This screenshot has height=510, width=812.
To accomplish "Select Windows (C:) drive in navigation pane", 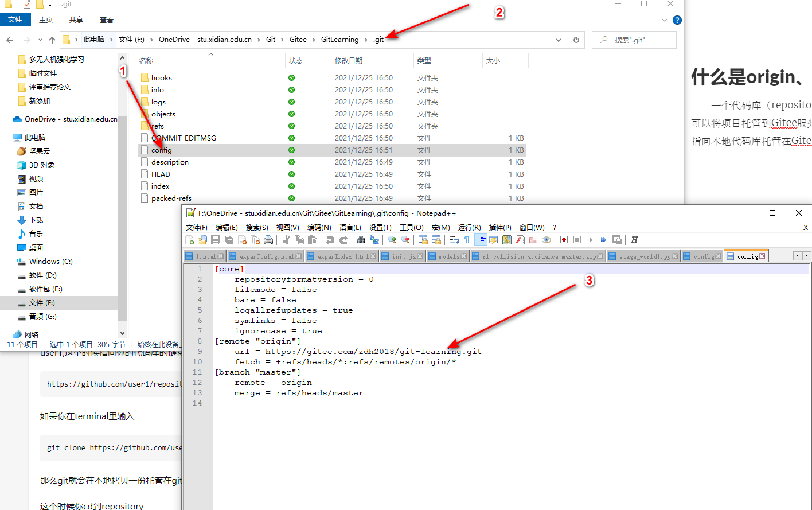I will tap(50, 262).
